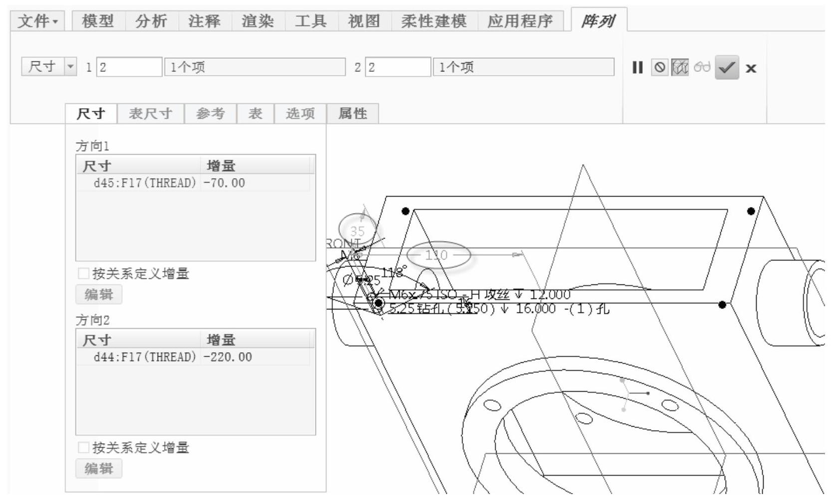Switch to the 应用程序 ribbon tab
837x504 pixels.
point(521,21)
